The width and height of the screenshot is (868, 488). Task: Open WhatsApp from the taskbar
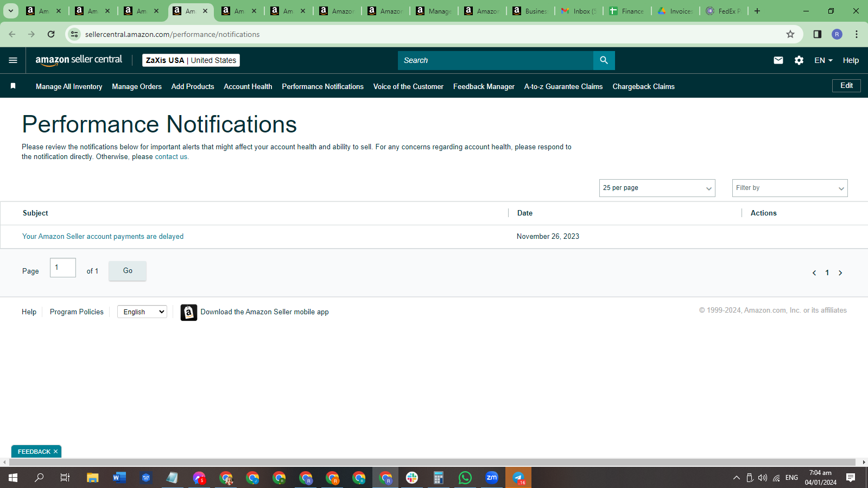(465, 478)
